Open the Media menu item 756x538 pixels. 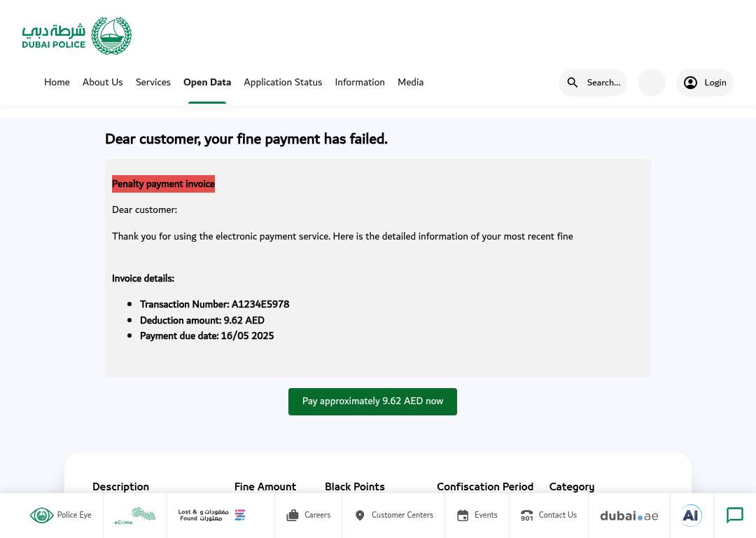tap(410, 82)
